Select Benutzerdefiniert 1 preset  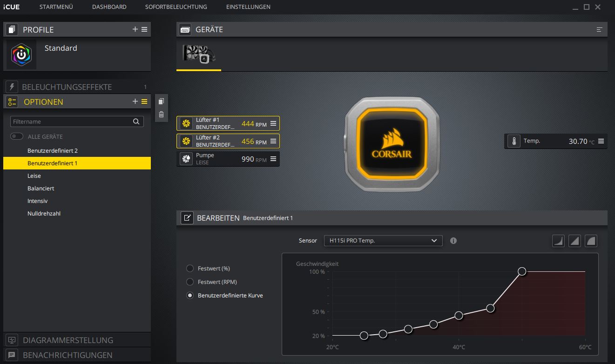77,163
